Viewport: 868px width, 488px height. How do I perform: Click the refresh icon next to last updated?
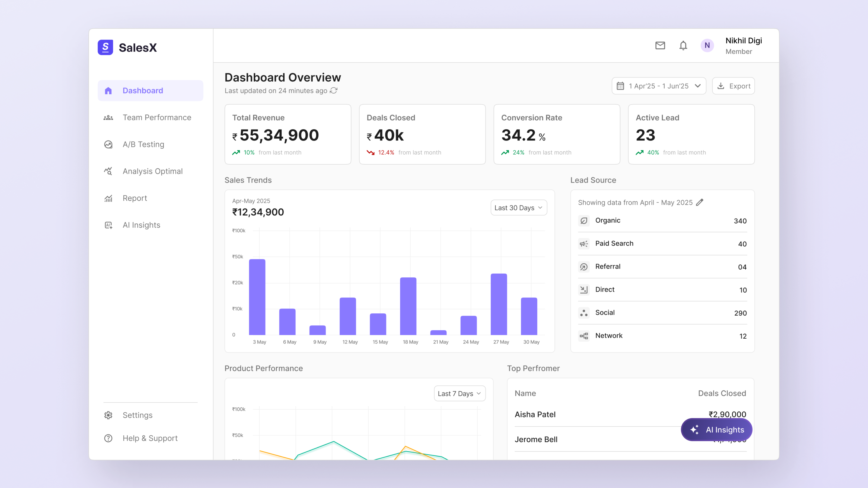point(333,91)
